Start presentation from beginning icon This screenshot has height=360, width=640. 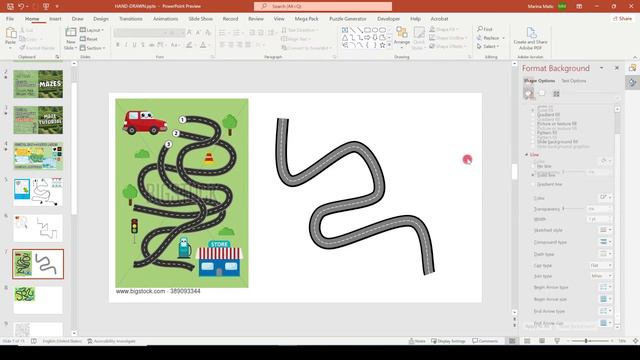pyautogui.click(x=46, y=7)
